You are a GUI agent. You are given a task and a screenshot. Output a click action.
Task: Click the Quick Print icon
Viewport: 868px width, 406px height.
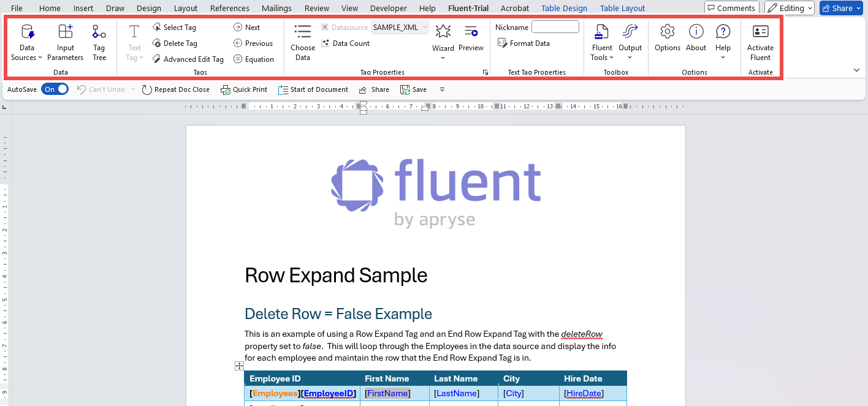(x=244, y=89)
